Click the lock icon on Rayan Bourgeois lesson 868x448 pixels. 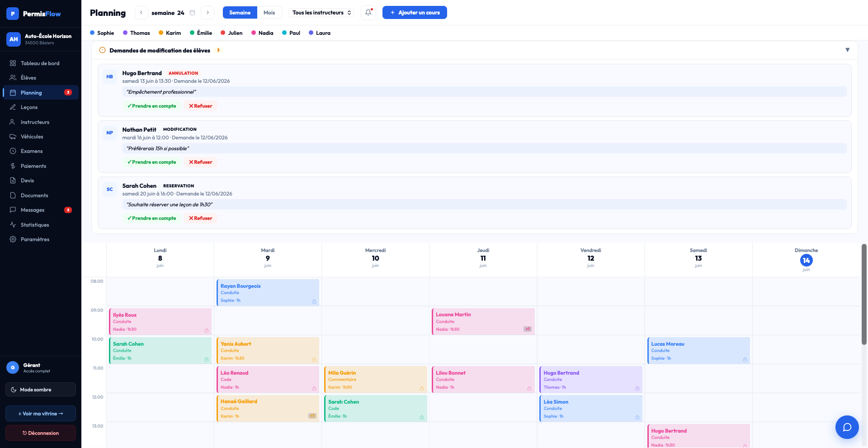point(314,301)
